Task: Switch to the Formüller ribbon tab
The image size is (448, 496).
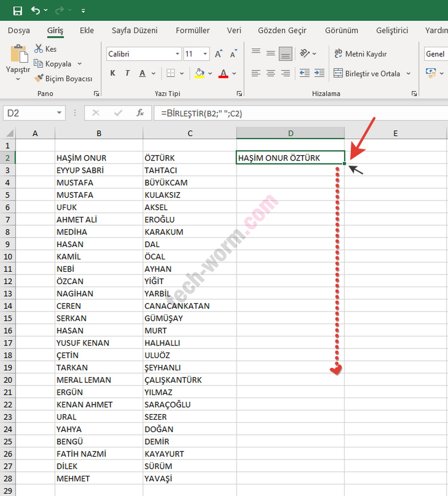Action: 193,30
